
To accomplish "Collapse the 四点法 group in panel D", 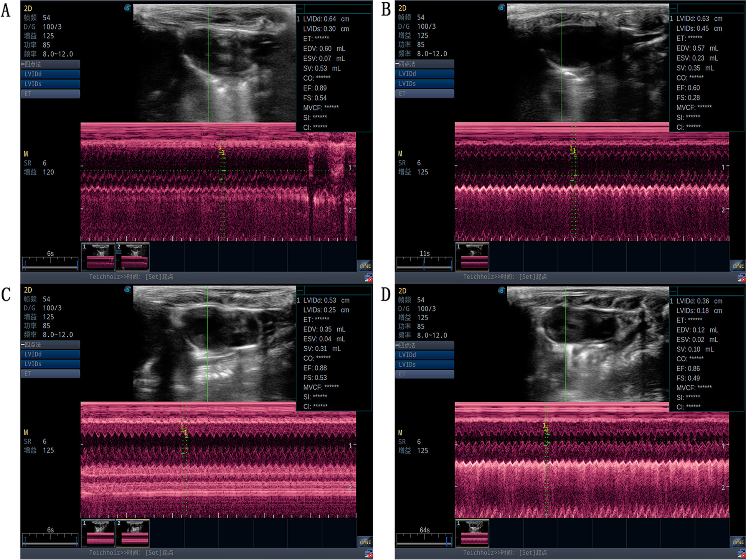I will tap(424, 345).
